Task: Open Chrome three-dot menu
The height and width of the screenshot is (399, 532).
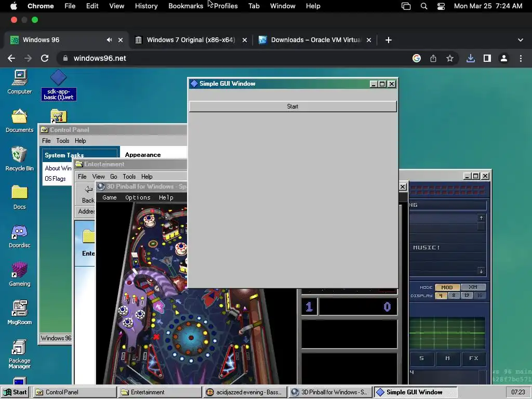Action: (521, 58)
